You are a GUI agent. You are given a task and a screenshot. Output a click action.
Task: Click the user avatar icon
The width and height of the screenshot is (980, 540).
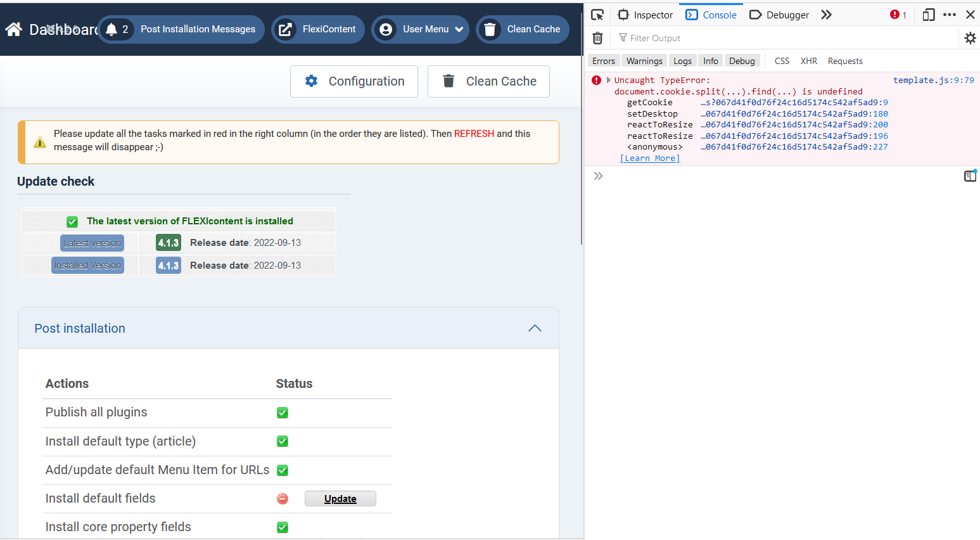(x=386, y=29)
